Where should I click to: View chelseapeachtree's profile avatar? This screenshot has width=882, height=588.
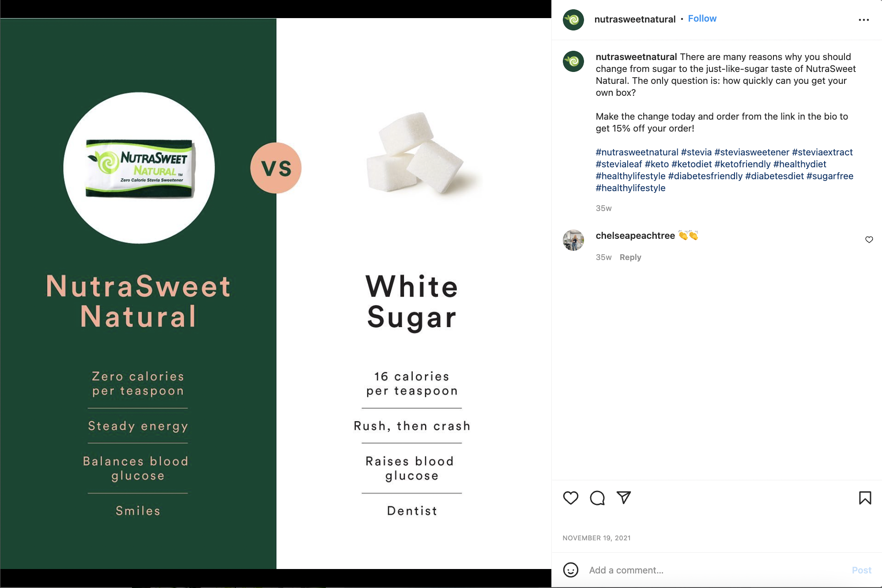(x=573, y=240)
